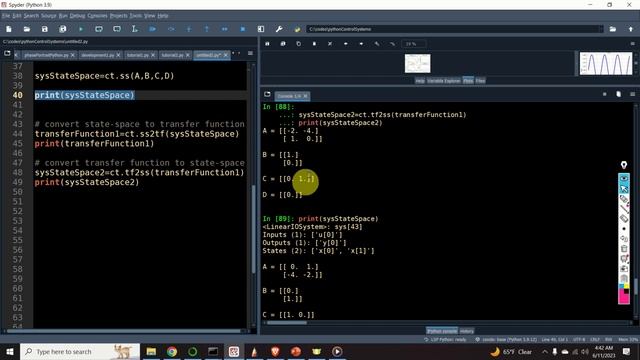This screenshot has height=360, width=640.
Task: Toggle the eye visibility in annotation toolbar
Action: (x=624, y=178)
